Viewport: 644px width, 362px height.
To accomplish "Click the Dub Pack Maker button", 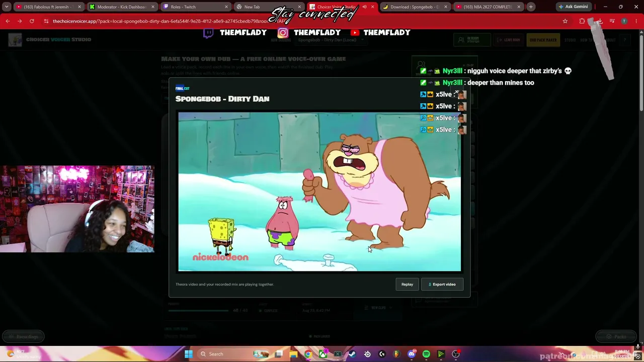I will 543,40.
